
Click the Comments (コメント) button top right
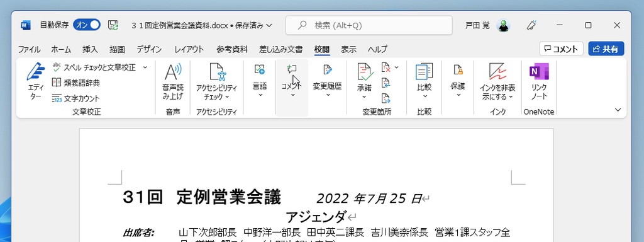561,49
